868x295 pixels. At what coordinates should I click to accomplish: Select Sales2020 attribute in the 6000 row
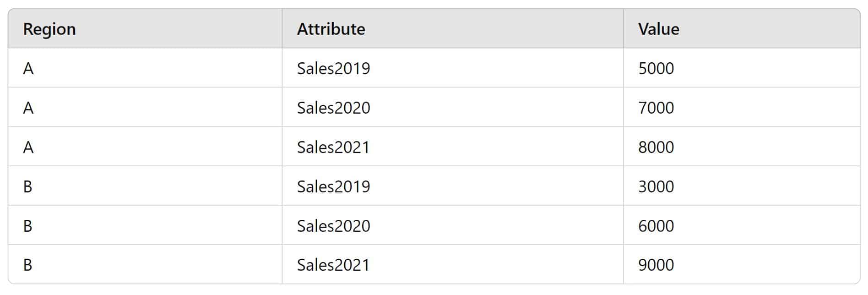tap(453, 225)
